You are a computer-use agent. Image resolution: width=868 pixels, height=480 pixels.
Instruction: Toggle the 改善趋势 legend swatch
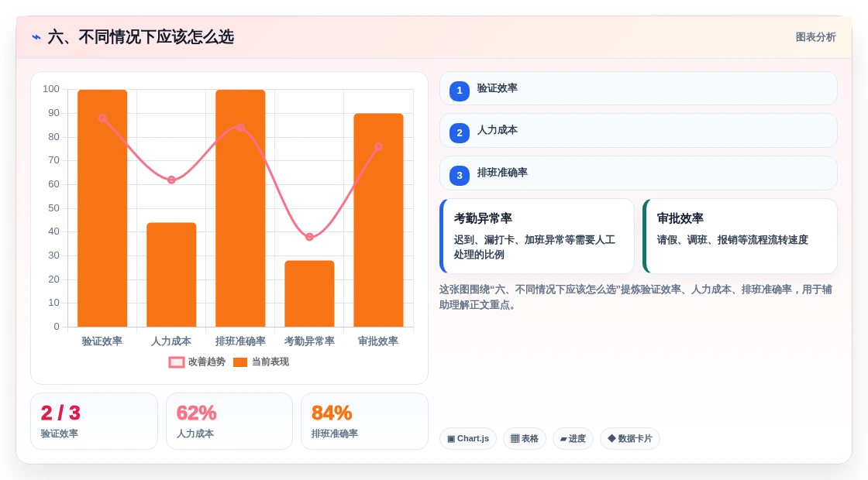point(177,362)
